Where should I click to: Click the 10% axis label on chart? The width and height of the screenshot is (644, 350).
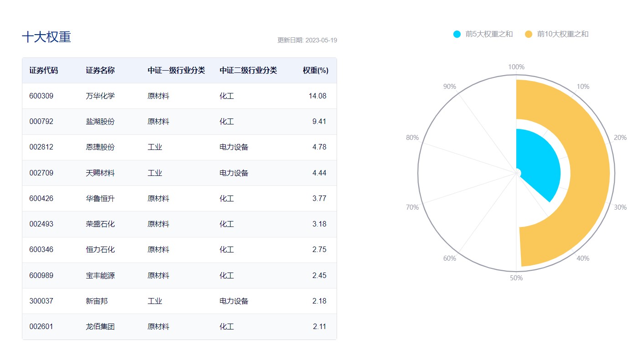583,87
